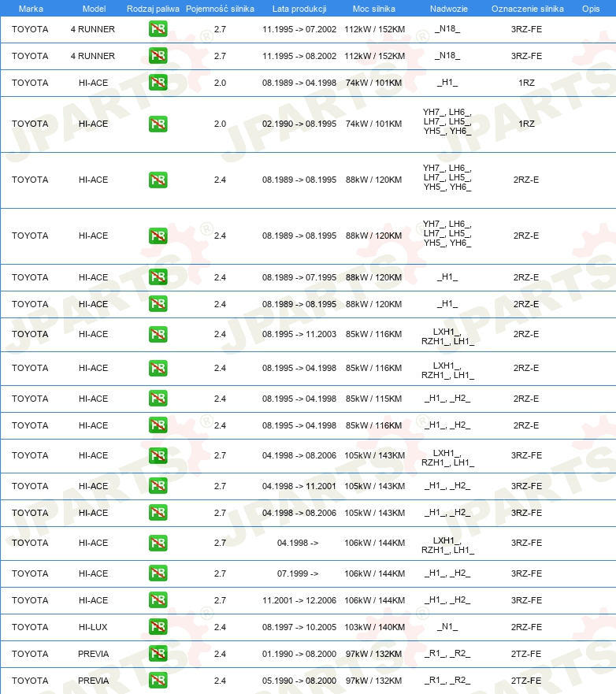Select the HI-LUX model cell

[x=93, y=627]
